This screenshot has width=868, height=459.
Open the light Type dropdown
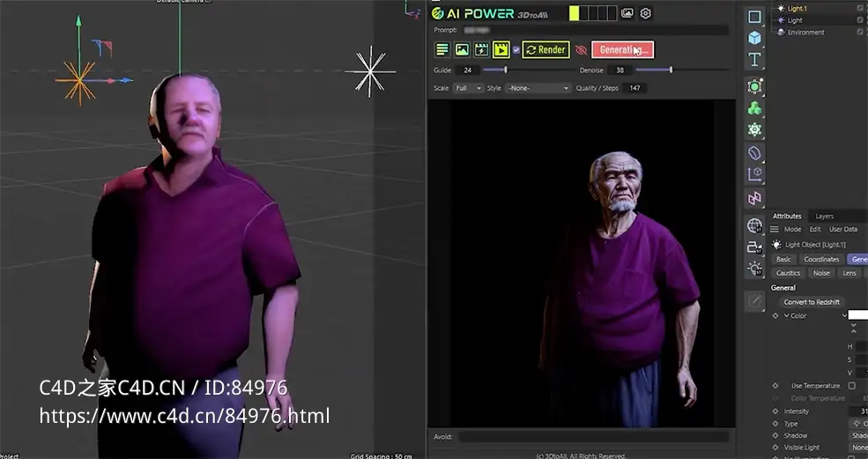point(859,424)
